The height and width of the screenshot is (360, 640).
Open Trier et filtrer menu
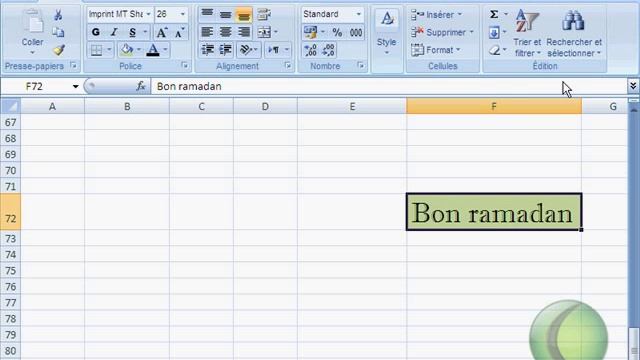[527, 33]
